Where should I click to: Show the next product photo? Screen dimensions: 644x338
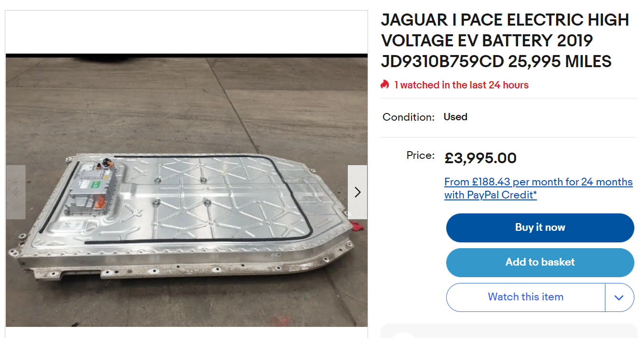[x=357, y=192]
